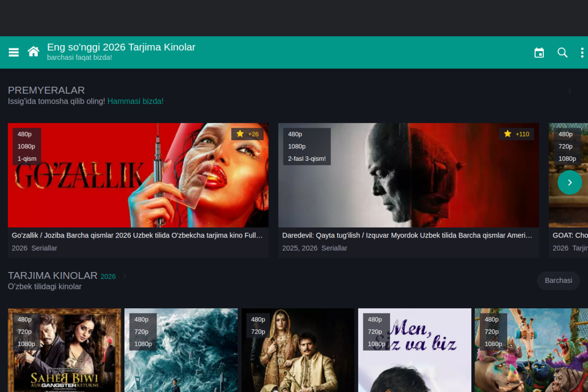588x392 pixels.
Task: Click the 480p badge on Daredevil
Action: [x=295, y=134]
